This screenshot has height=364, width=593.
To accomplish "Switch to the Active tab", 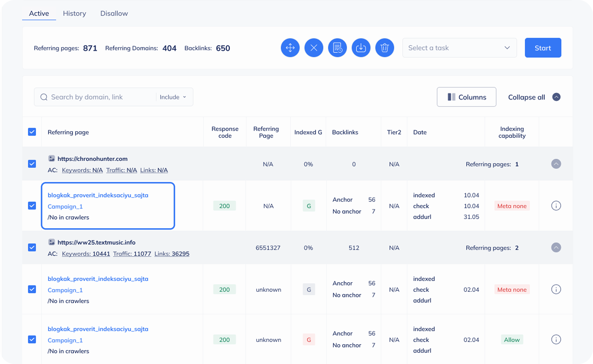I will click(x=39, y=13).
